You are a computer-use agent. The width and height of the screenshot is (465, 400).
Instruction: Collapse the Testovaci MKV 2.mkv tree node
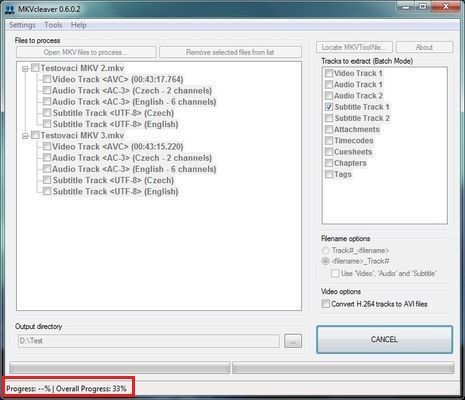(25, 69)
